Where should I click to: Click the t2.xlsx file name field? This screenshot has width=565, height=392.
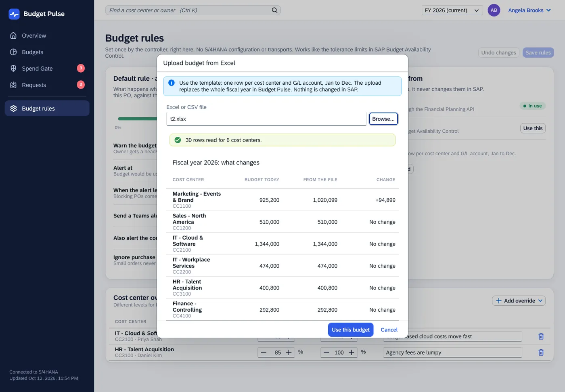click(x=266, y=119)
